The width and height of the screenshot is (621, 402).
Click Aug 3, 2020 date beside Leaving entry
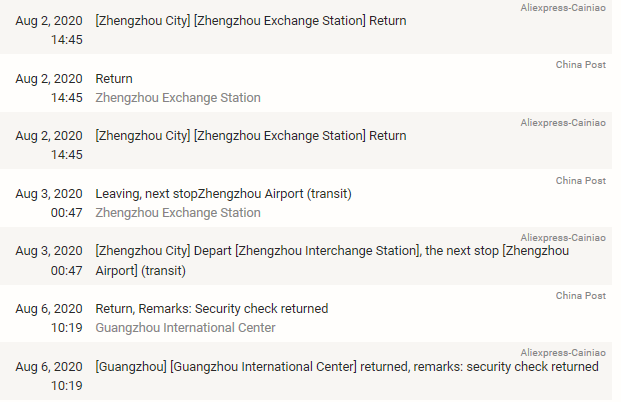click(x=49, y=193)
